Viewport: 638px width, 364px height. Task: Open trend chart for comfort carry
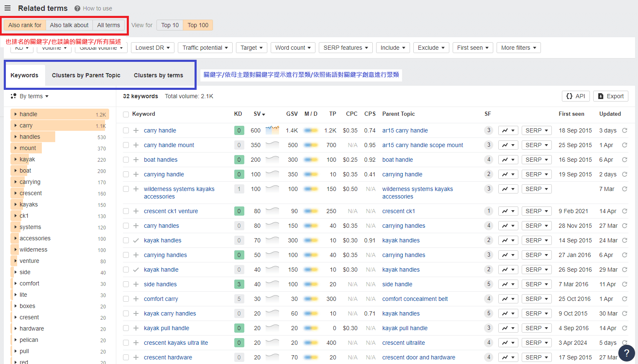(x=508, y=299)
